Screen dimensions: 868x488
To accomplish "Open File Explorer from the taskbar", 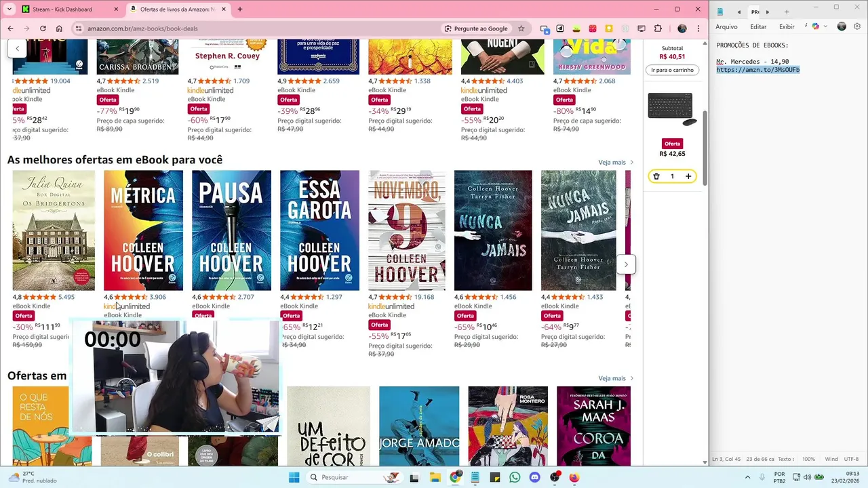I will coord(435,477).
